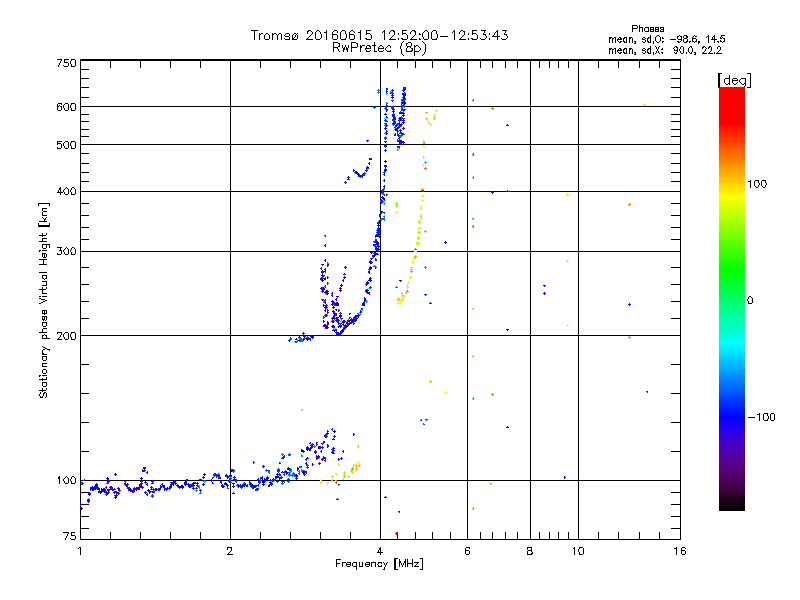Click the y-axis tick label "600"
The image size is (800, 600).
click(x=66, y=107)
